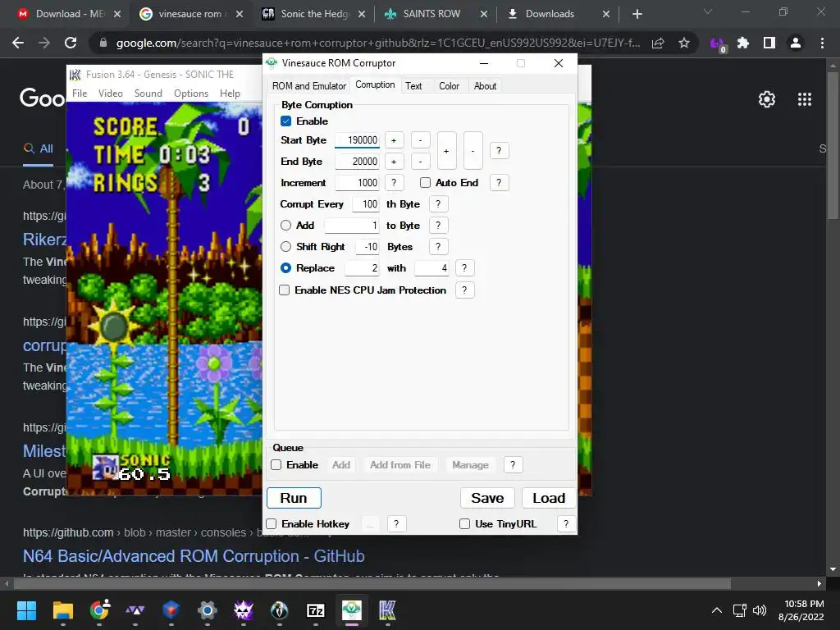Reload the Google search page
This screenshot has height=630, width=840.
pos(71,43)
